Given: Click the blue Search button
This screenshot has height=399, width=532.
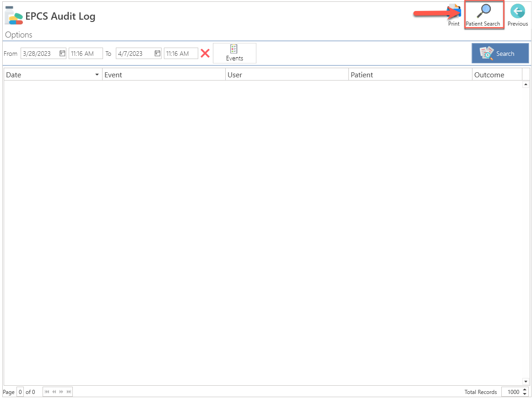Looking at the screenshot, I should pyautogui.click(x=500, y=53).
